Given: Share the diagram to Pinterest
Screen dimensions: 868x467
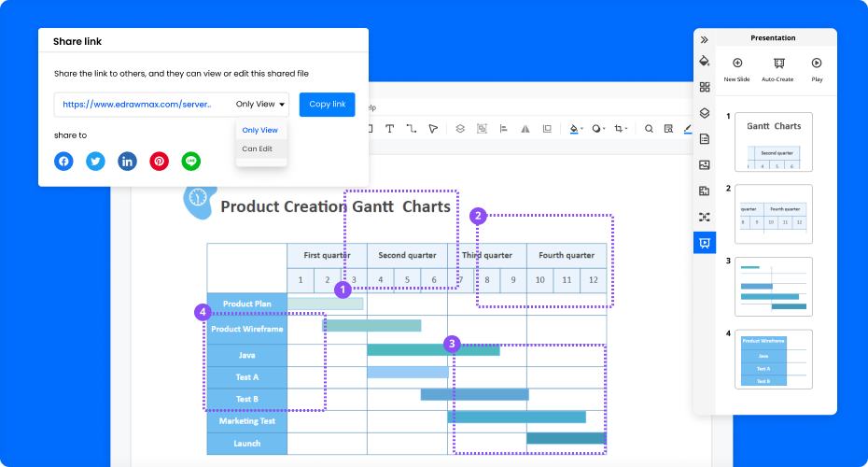Looking at the screenshot, I should coord(160,161).
